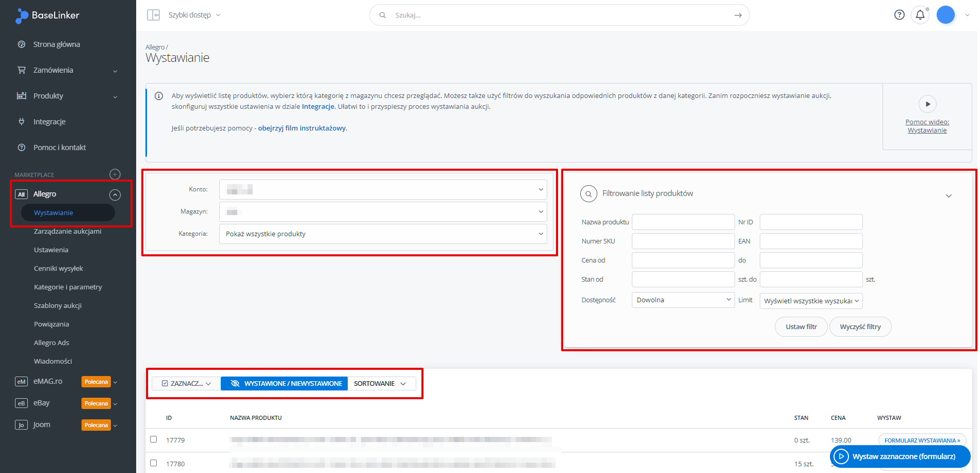Open the ZAZNACZ dropdown
This screenshot has height=473, width=980.
(x=186, y=383)
